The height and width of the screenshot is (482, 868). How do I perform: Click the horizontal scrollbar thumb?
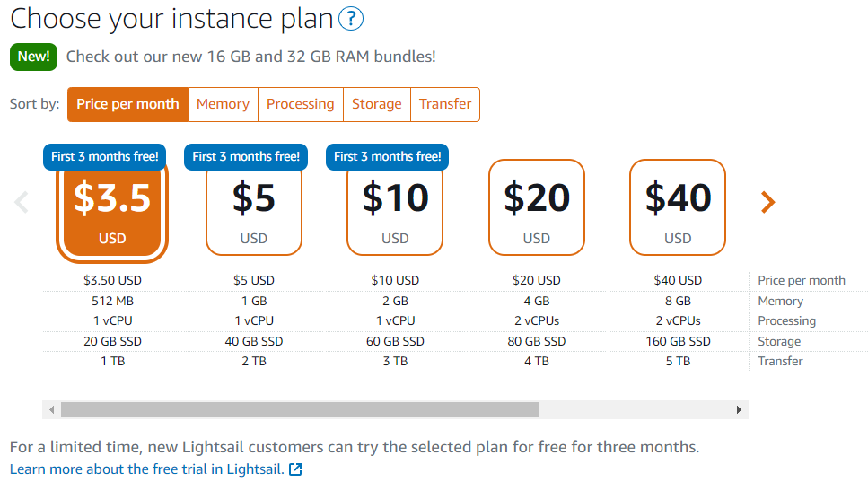tap(300, 410)
